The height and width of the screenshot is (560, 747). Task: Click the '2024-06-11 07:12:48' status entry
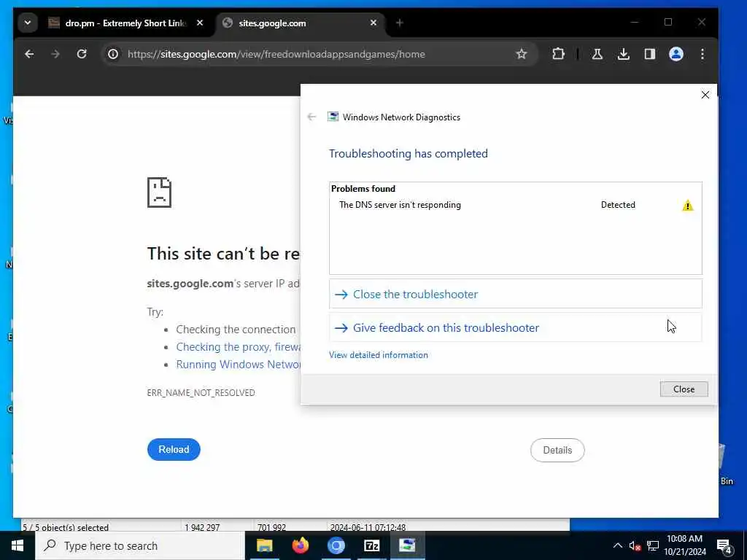pos(368,527)
